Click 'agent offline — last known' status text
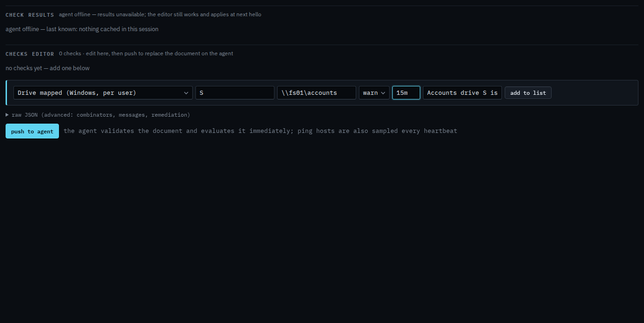 [82, 29]
